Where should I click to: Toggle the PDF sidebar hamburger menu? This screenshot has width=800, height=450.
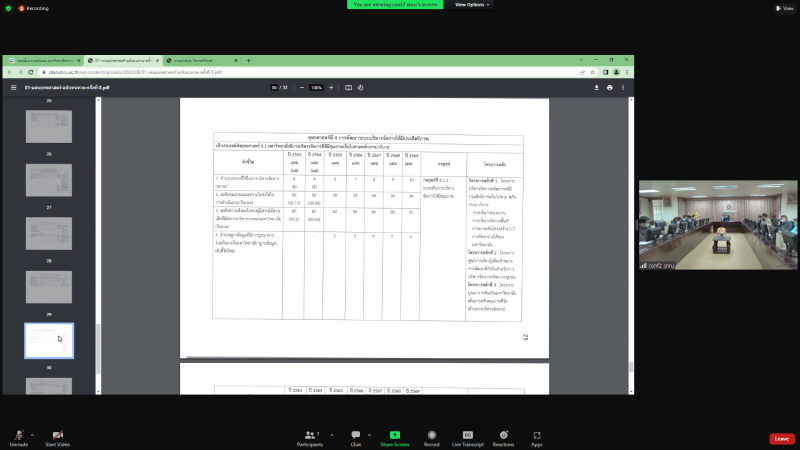tap(13, 87)
